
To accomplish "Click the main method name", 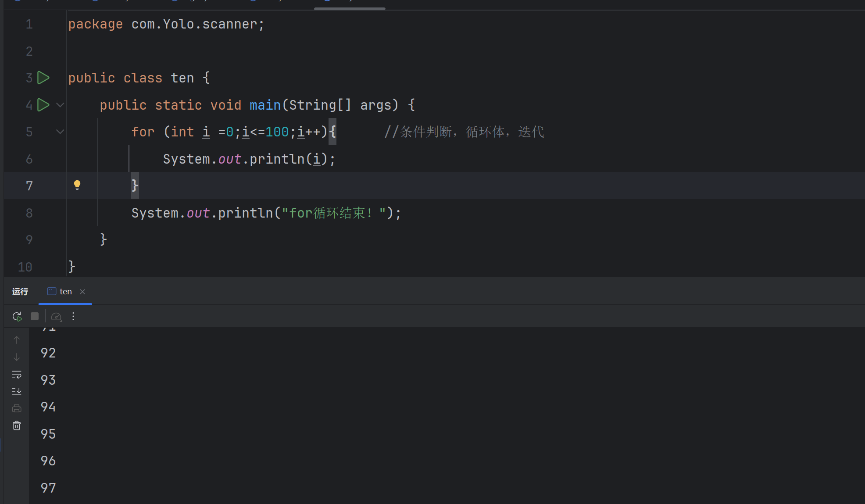I will (x=265, y=105).
